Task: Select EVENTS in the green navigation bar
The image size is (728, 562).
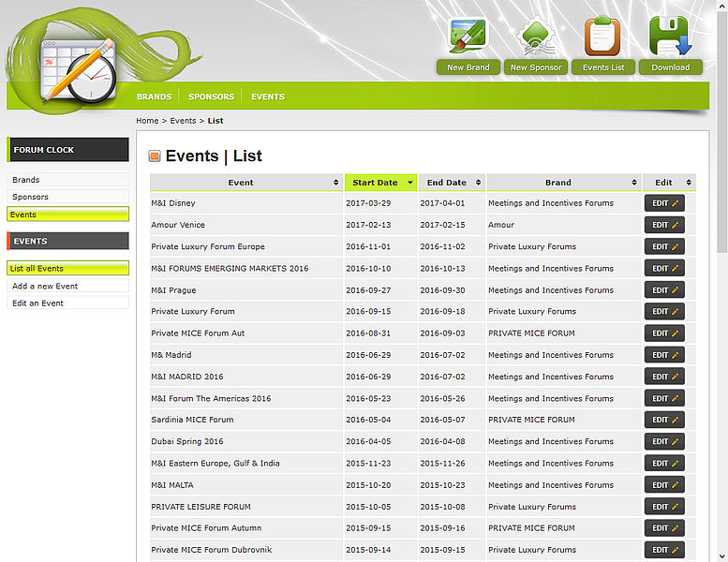Action: tap(268, 96)
